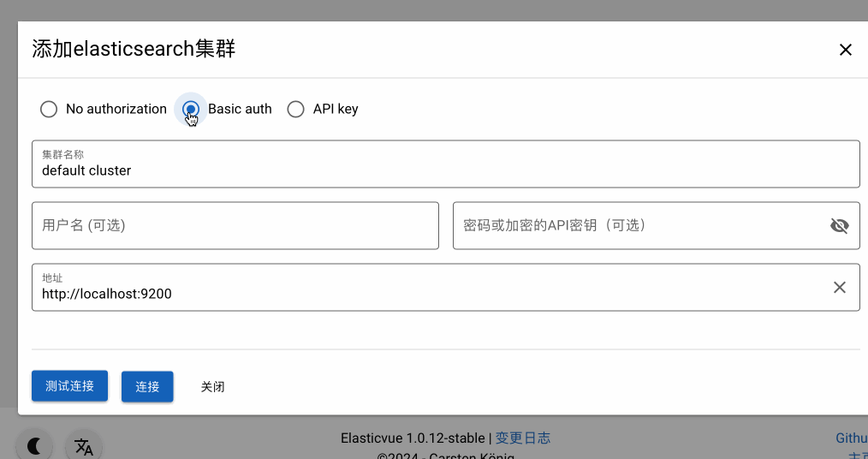
Task: Click the dialog title 添加elasticsearch集群
Action: [x=134, y=49]
